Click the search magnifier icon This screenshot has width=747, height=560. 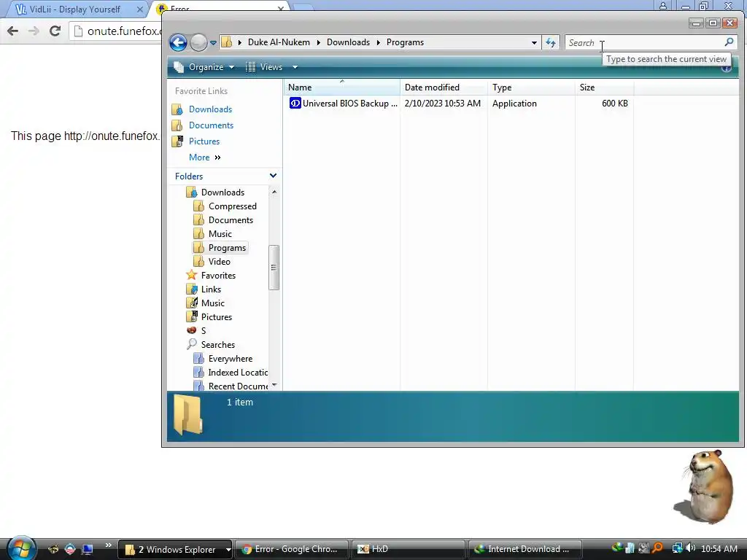pyautogui.click(x=729, y=42)
